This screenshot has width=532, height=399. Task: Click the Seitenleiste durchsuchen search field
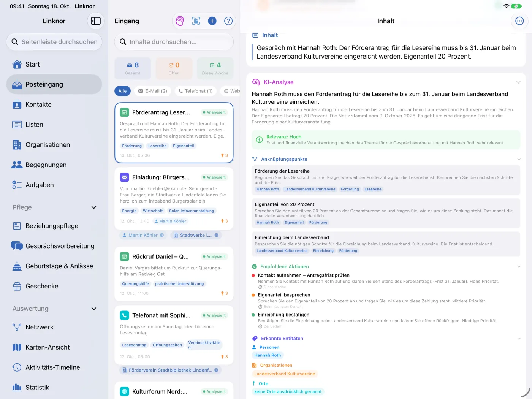point(54,42)
